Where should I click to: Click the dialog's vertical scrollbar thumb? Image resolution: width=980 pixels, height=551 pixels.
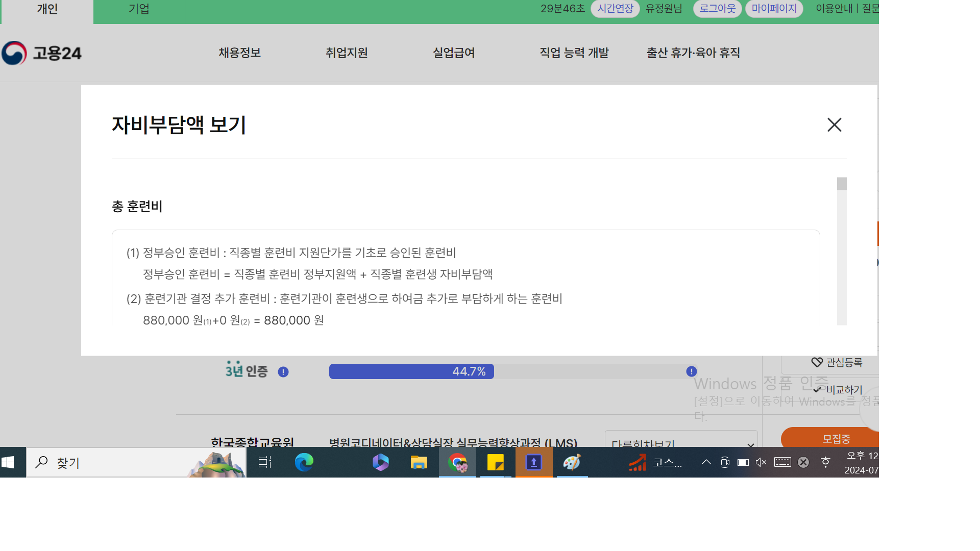point(842,184)
